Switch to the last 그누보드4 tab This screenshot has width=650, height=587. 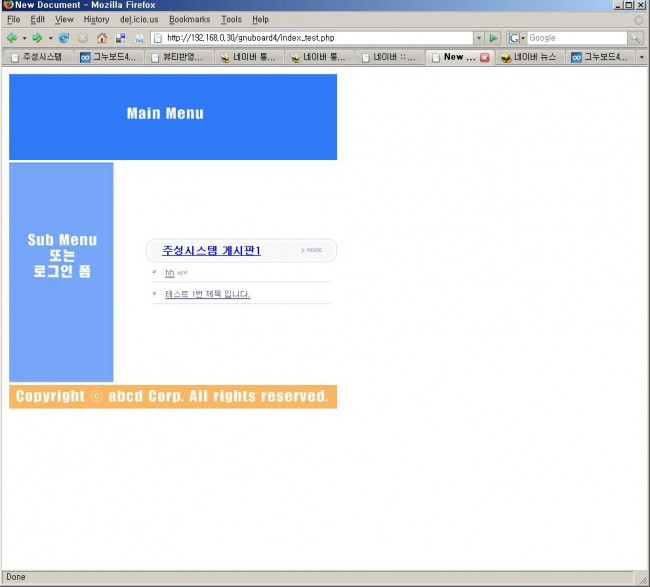point(601,57)
